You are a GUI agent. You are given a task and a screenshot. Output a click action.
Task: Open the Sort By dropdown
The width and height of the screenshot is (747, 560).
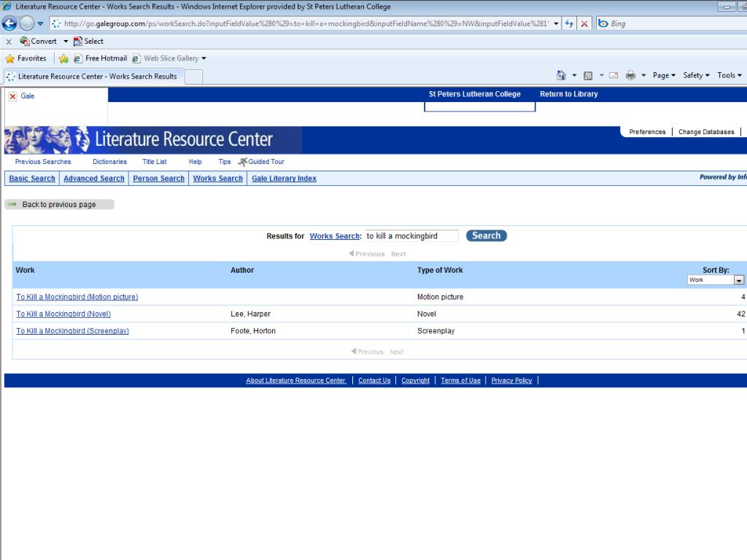(716, 280)
